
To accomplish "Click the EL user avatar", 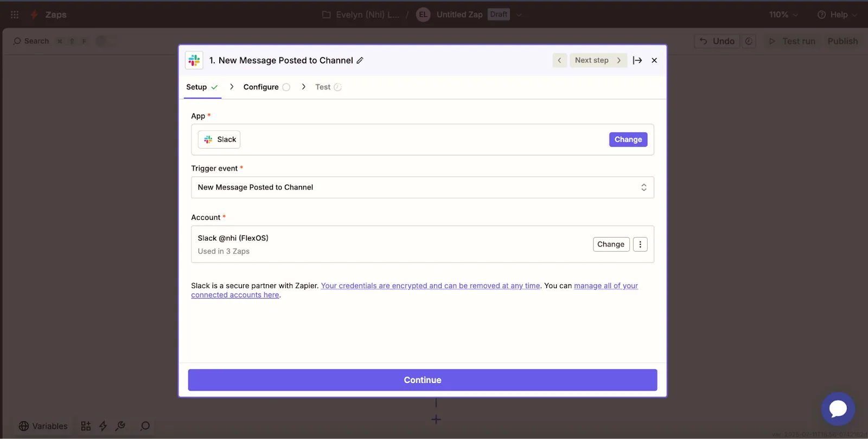I will pos(423,15).
